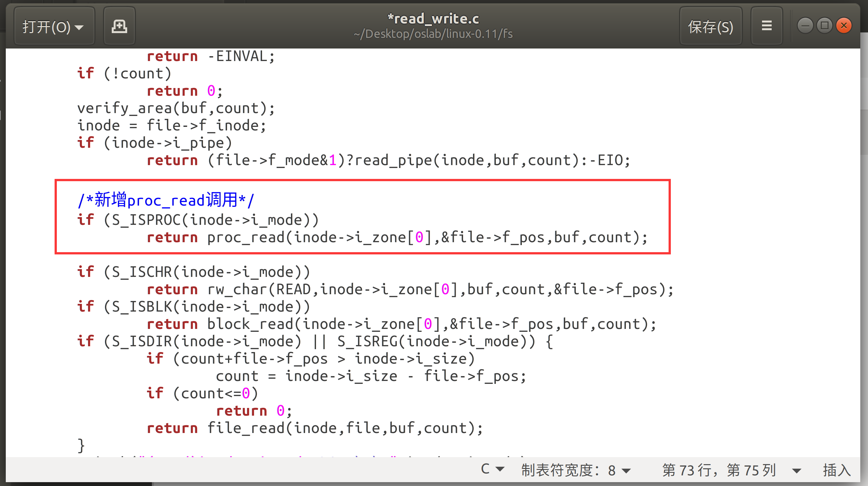Viewport: 868px width, 486px height.
Task: Click the 'count = inode->i_size - file->f_pos;' line
Action: [371, 376]
